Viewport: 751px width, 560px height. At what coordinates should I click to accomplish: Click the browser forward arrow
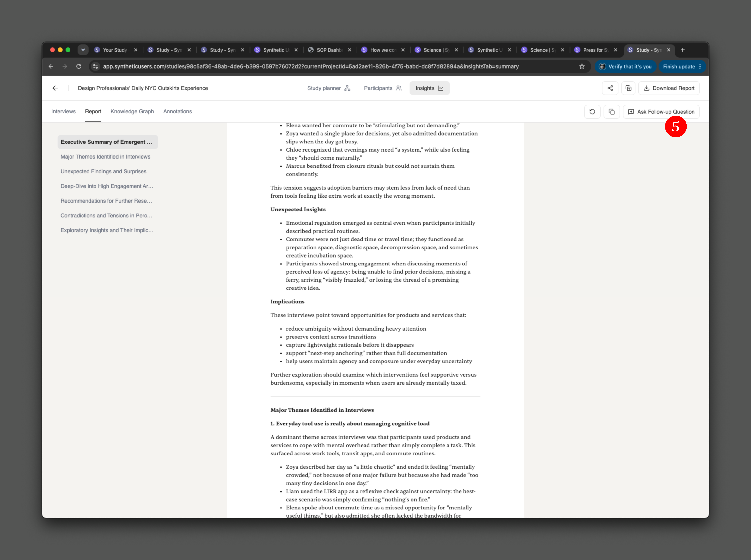pos(65,66)
